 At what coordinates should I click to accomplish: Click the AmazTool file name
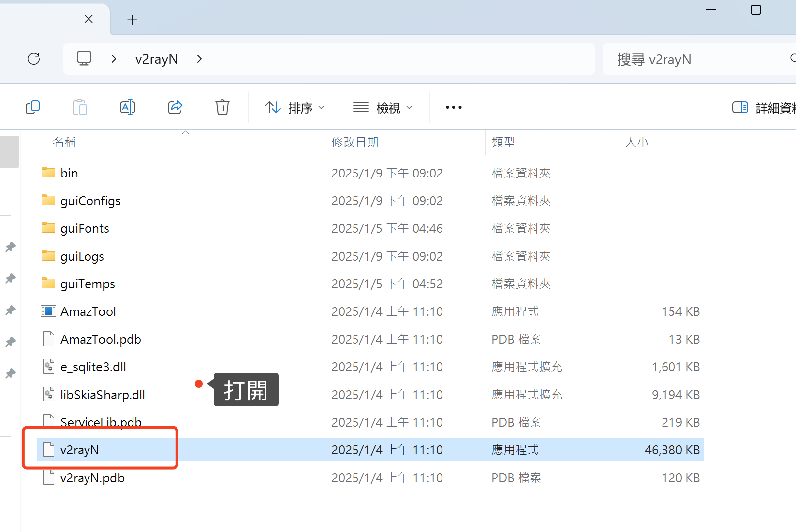coord(88,311)
